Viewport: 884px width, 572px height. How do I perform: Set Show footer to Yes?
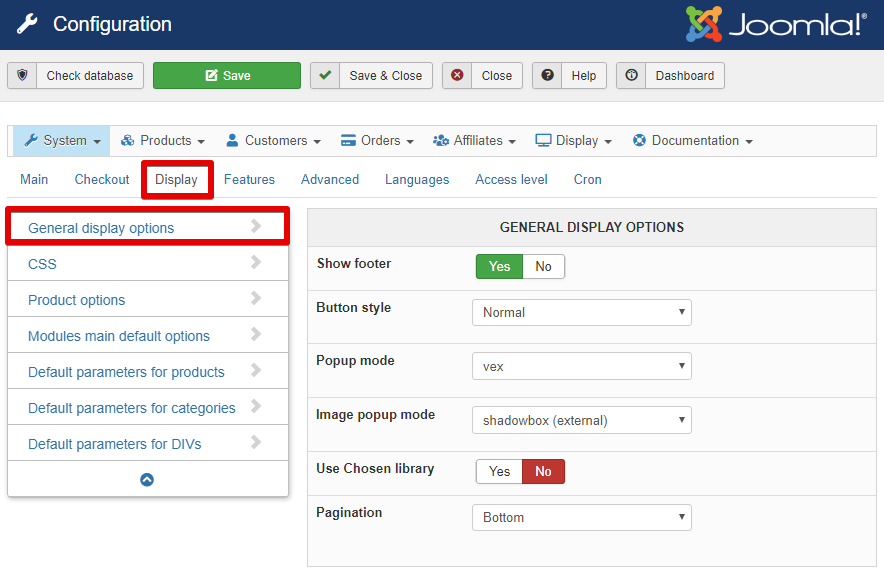(x=500, y=267)
